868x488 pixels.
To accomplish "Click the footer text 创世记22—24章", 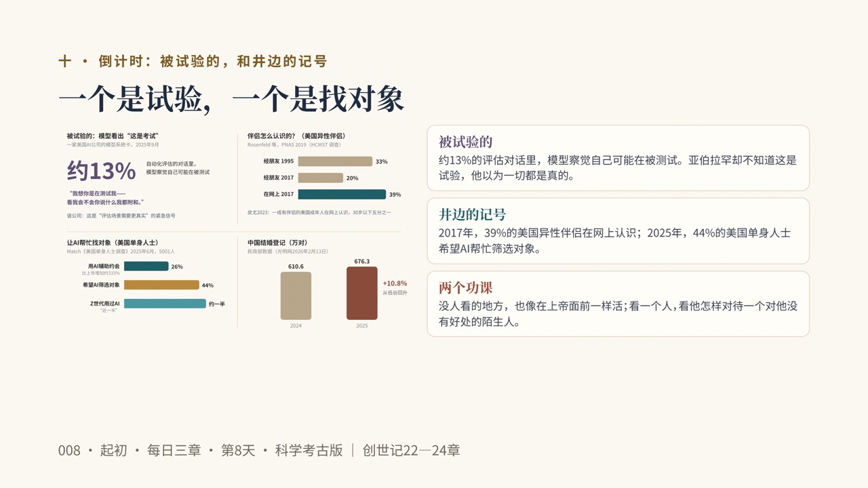I will click(412, 450).
